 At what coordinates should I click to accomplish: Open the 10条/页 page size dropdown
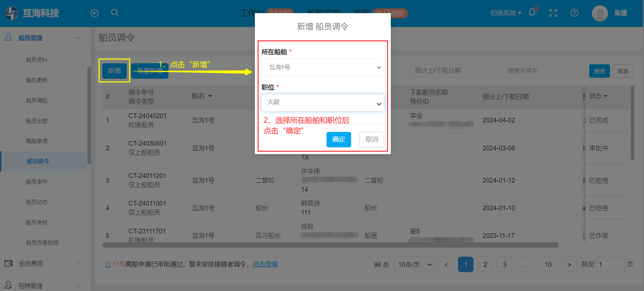pos(414,264)
